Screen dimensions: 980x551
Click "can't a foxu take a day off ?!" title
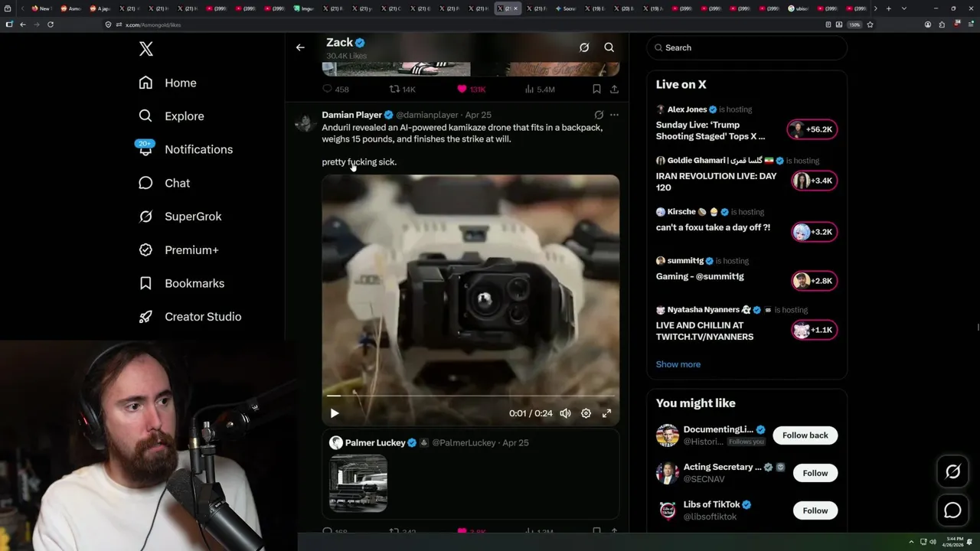click(713, 227)
